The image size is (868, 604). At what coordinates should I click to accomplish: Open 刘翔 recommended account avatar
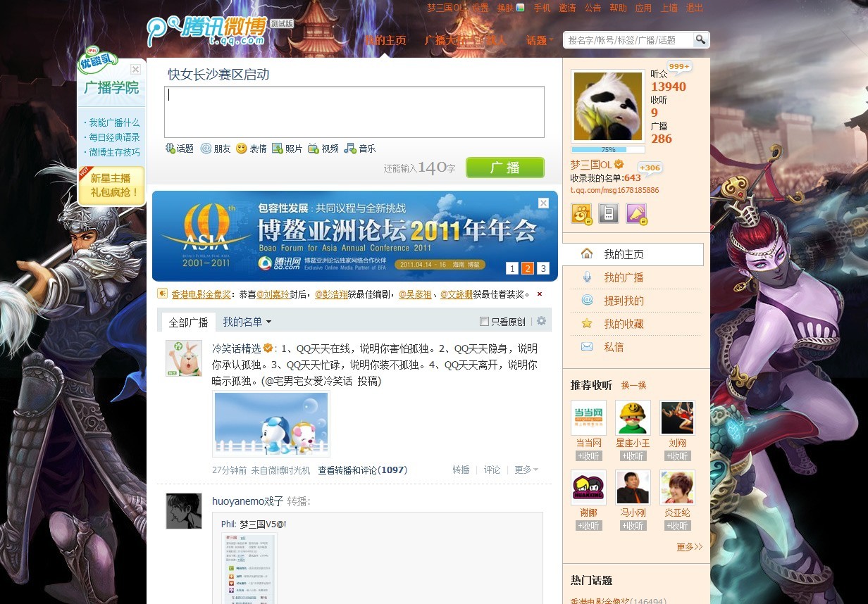click(x=677, y=417)
